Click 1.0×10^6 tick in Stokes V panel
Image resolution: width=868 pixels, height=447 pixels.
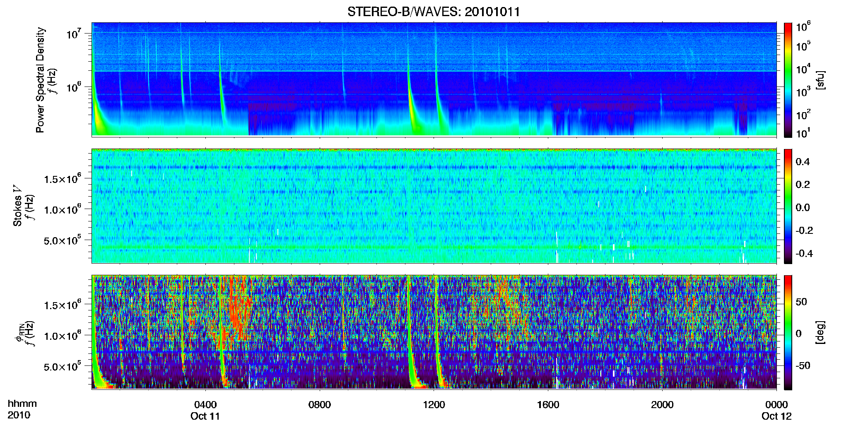point(62,209)
